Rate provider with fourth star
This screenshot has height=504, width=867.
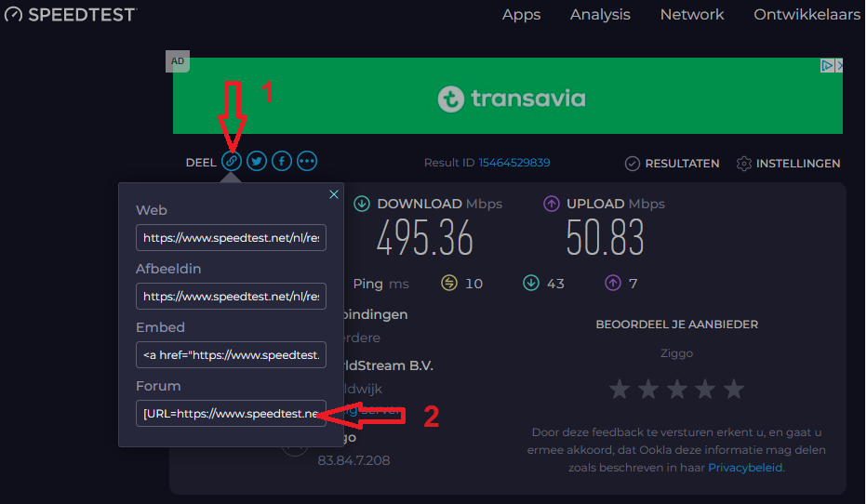point(705,389)
